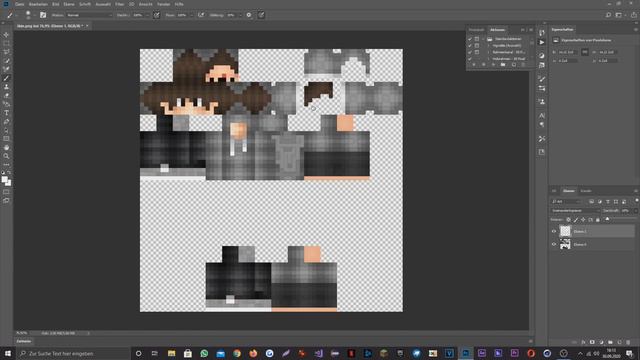Switch to the Protokoll tab

pos(476,30)
